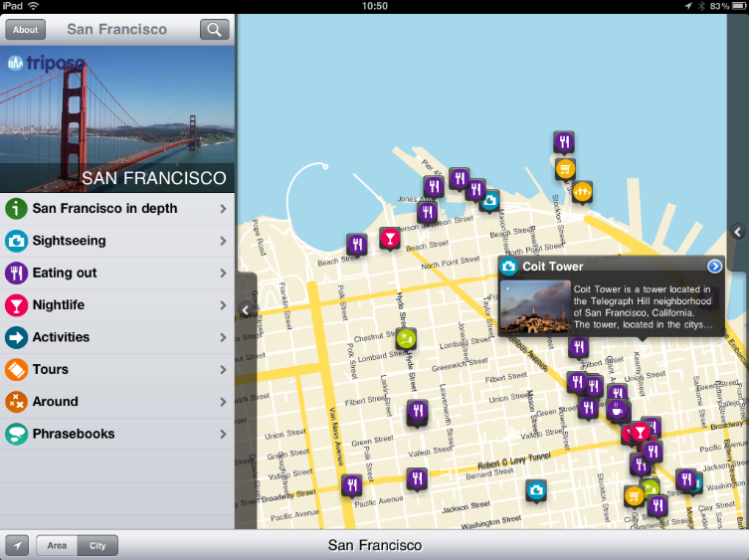Select the orange shopping cart marker at the pier
Viewport: 749px width, 560px height.
(565, 169)
